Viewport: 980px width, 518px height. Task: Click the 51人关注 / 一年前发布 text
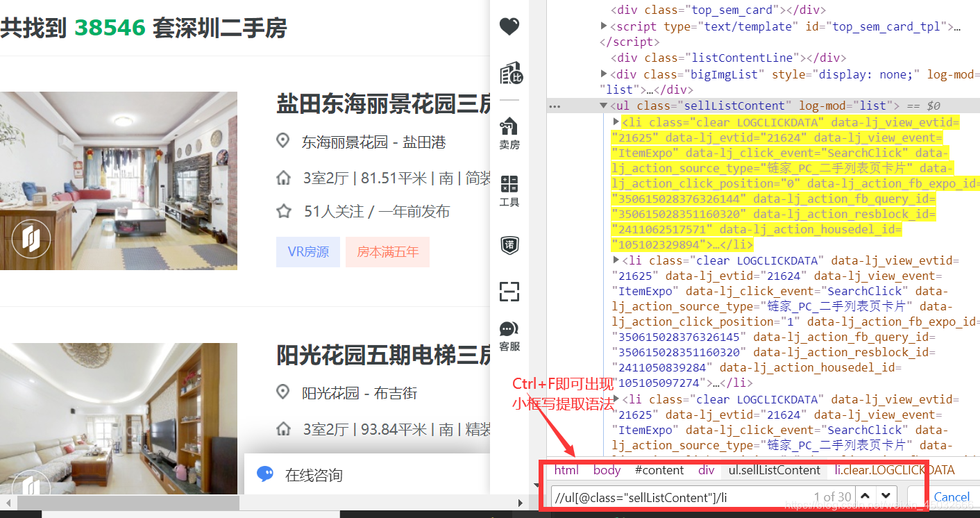pyautogui.click(x=377, y=211)
